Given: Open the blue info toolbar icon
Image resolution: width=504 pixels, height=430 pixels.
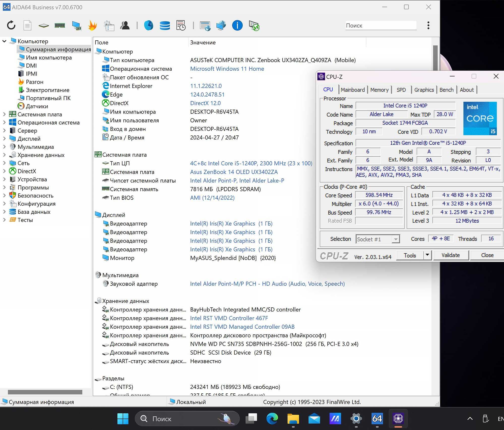Looking at the screenshot, I should point(237,25).
